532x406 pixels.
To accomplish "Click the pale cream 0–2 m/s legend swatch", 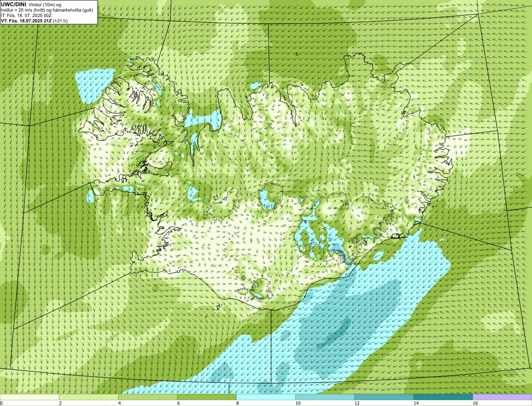I will tap(30, 397).
